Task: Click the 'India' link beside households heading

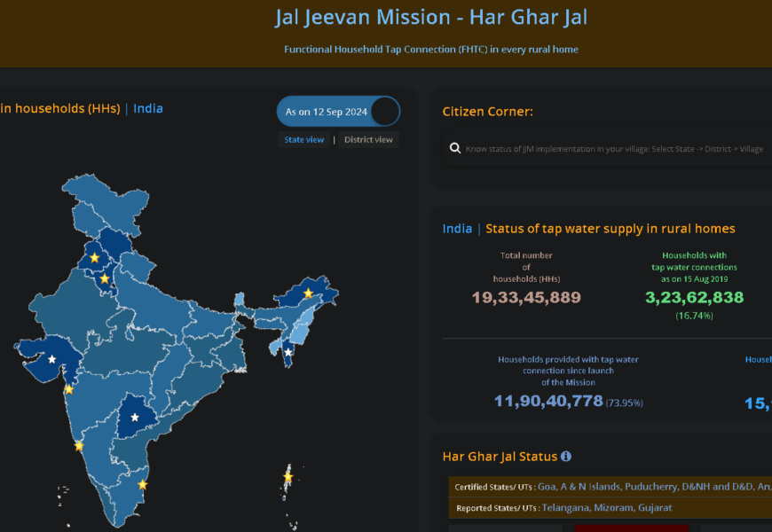Action: pos(147,108)
